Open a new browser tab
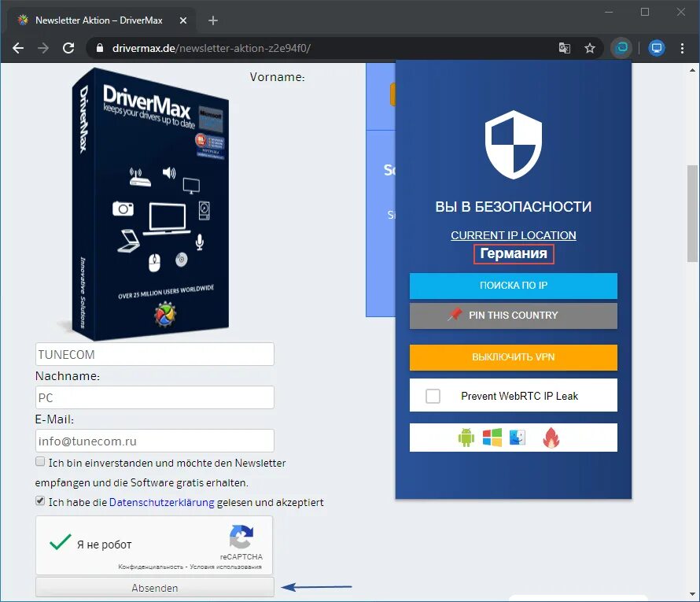The width and height of the screenshot is (700, 602). (x=213, y=20)
